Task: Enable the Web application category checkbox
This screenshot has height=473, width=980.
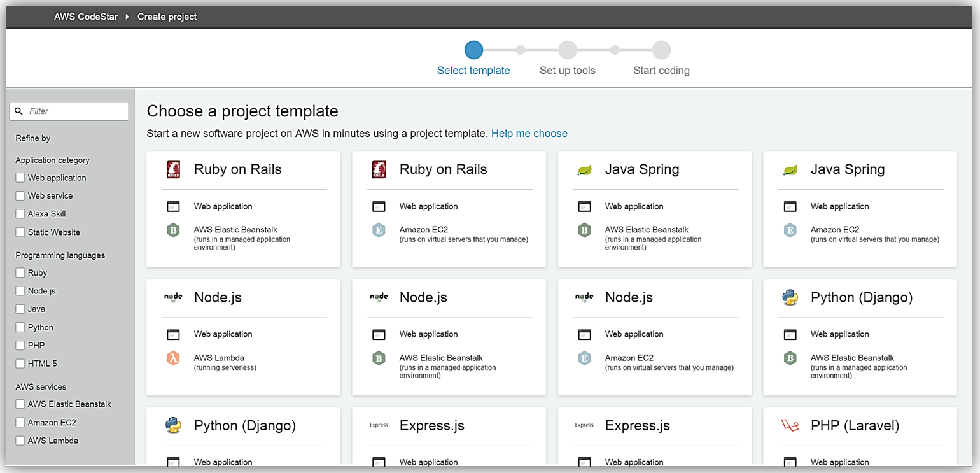Action: pyautogui.click(x=20, y=178)
